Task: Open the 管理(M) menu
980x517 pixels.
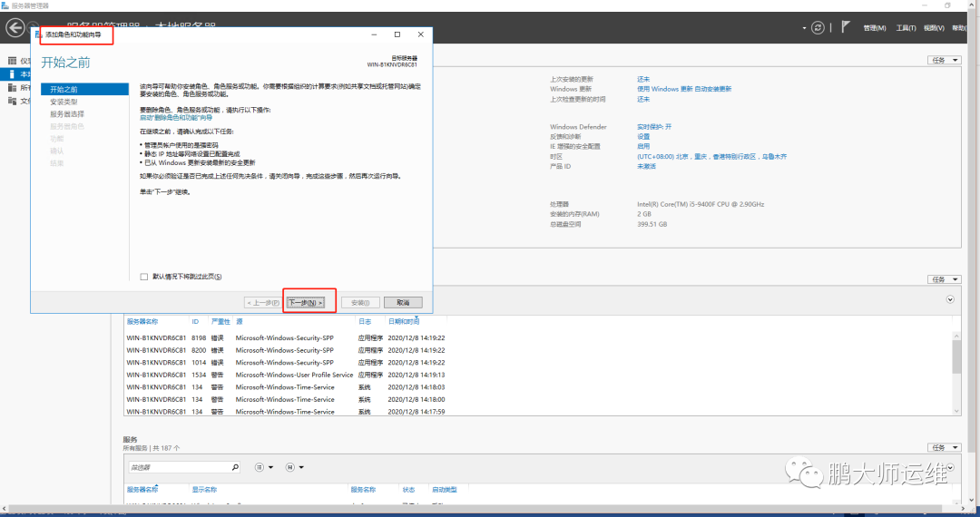Action: point(875,28)
